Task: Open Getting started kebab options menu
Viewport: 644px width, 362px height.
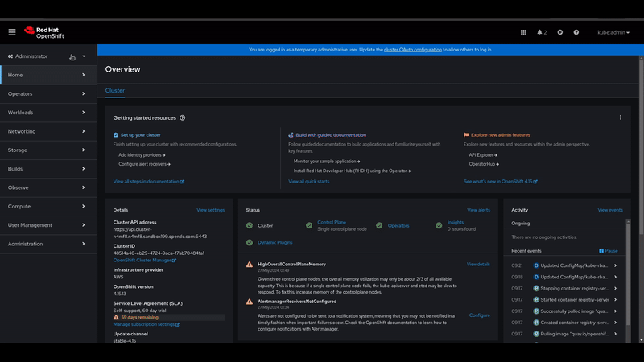Action: [620, 117]
